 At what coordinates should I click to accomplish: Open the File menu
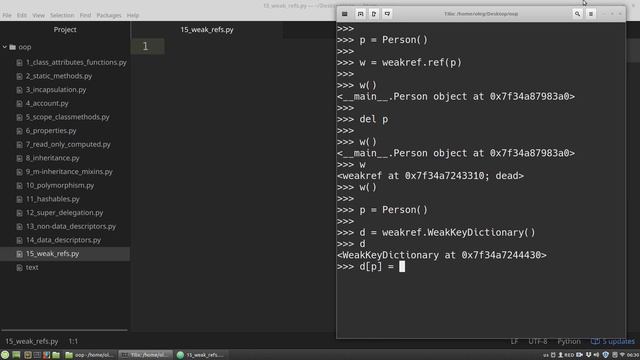pos(7,15)
